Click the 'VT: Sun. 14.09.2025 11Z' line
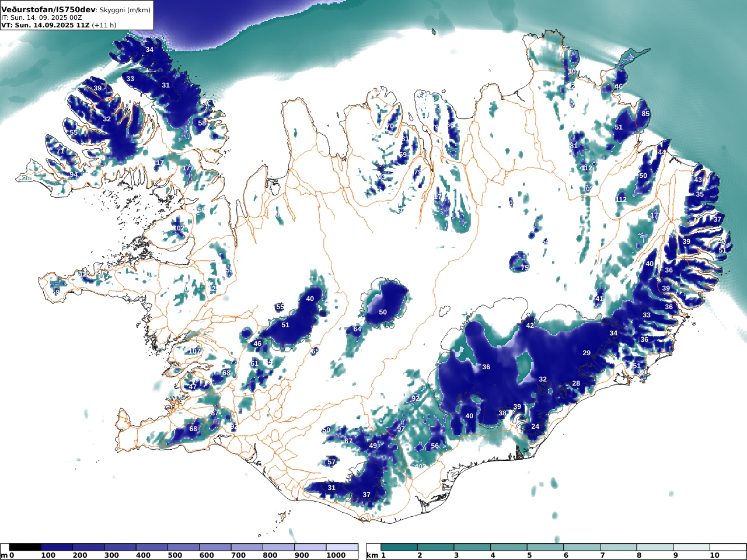This screenshot has width=747, height=560. click(x=46, y=25)
